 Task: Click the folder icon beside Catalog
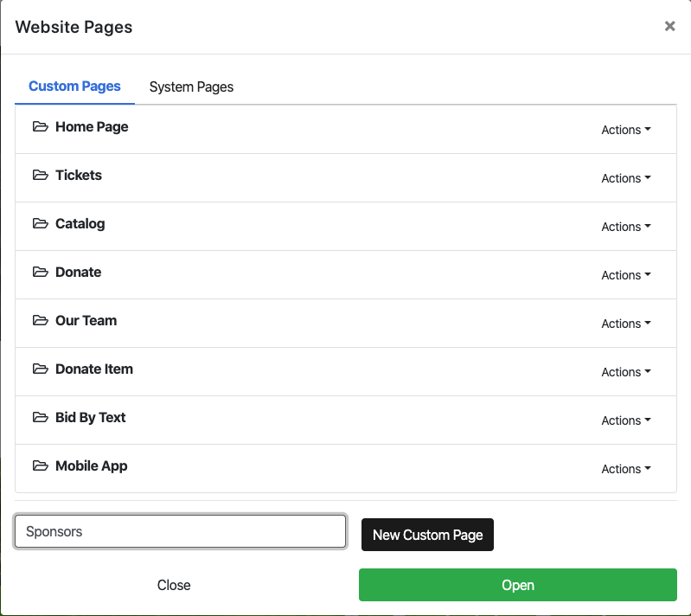(x=40, y=224)
